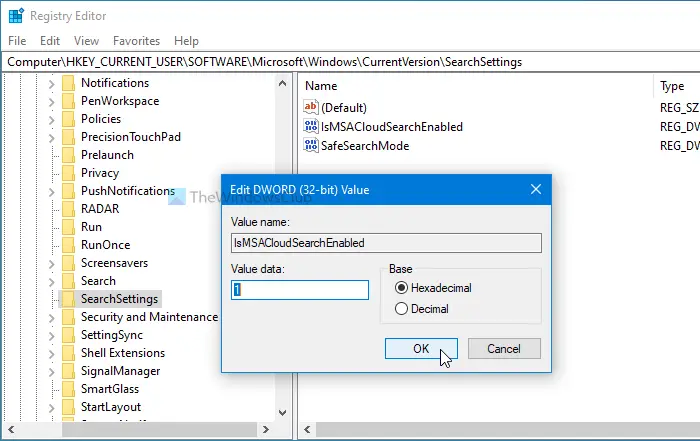Image resolution: width=700 pixels, height=441 pixels.
Task: Click the tree pane scroll right arrow
Action: tap(266, 429)
